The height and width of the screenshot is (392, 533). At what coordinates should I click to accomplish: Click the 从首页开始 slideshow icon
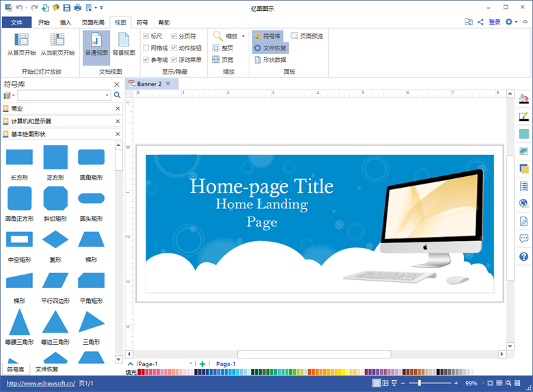[21, 43]
